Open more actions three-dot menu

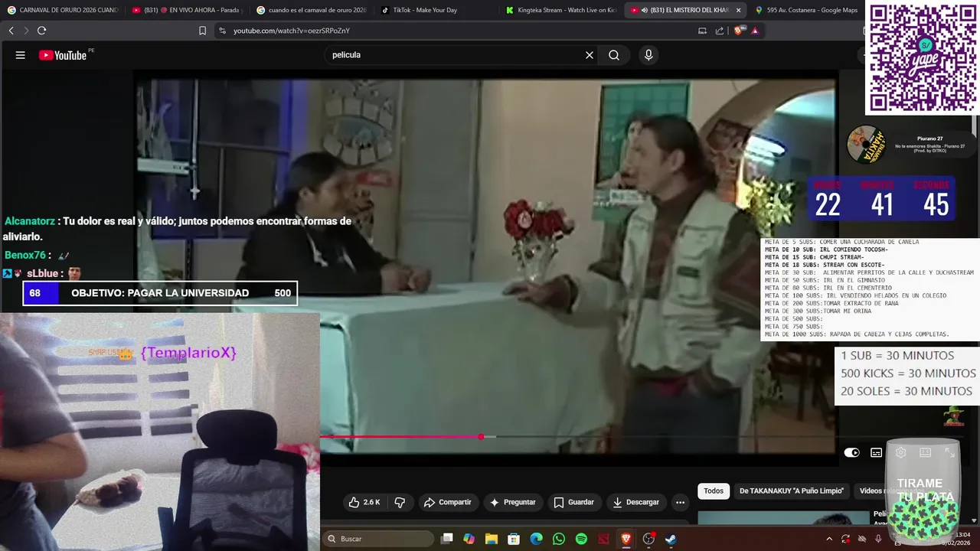(x=680, y=502)
